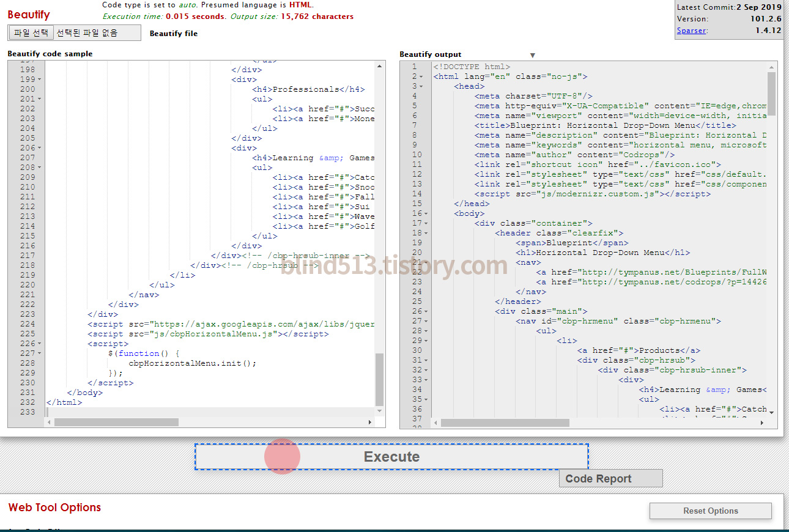This screenshot has width=789, height=532.
Task: Click the output size 15,762 characters text
Action: (x=317, y=17)
